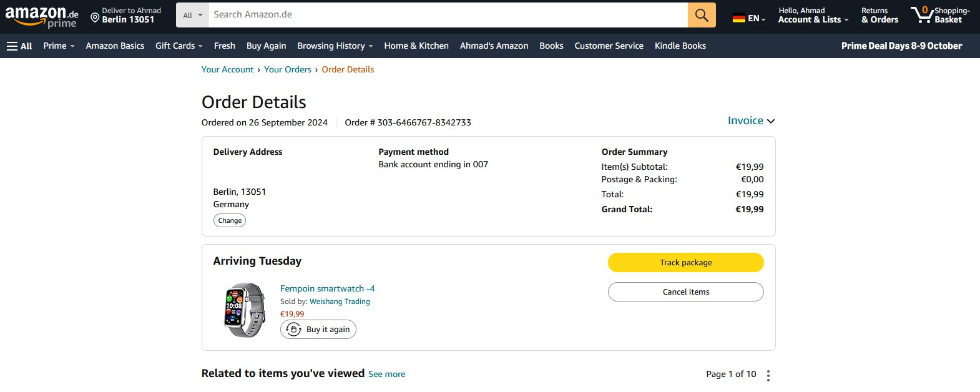This screenshot has width=980, height=392.
Task: Open Your Orders breadcrumb link
Action: (x=287, y=69)
